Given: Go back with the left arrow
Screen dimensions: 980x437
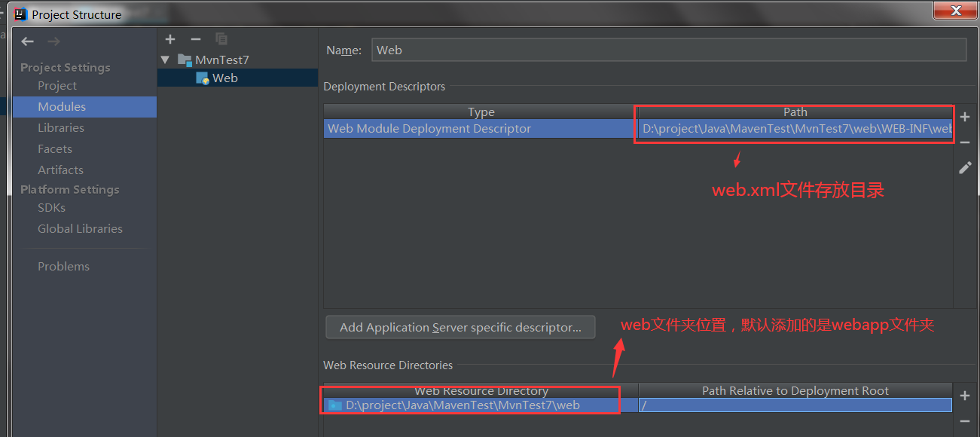Looking at the screenshot, I should coord(28,41).
